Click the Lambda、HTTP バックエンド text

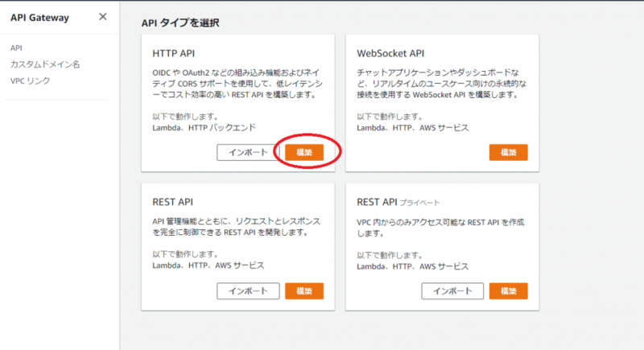tap(204, 128)
